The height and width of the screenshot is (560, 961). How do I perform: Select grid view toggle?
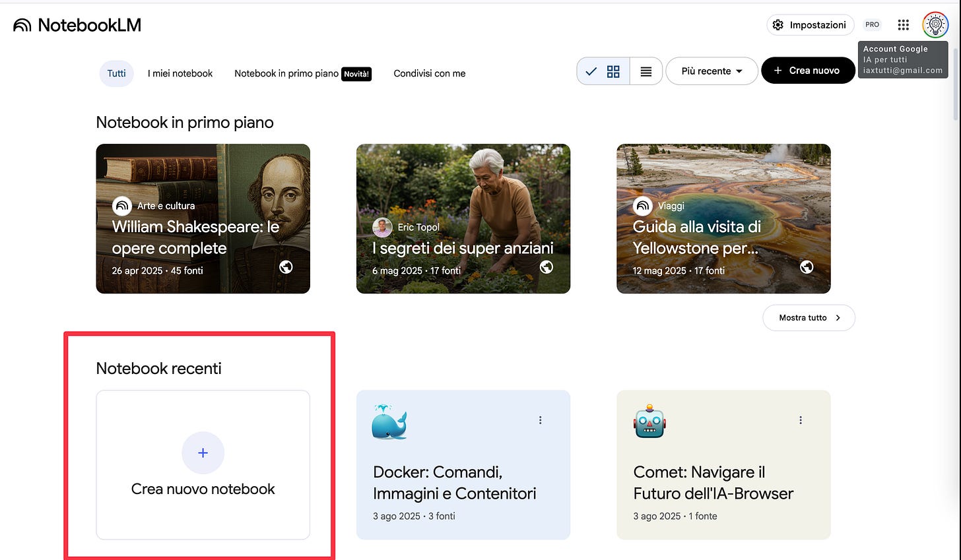pos(603,71)
